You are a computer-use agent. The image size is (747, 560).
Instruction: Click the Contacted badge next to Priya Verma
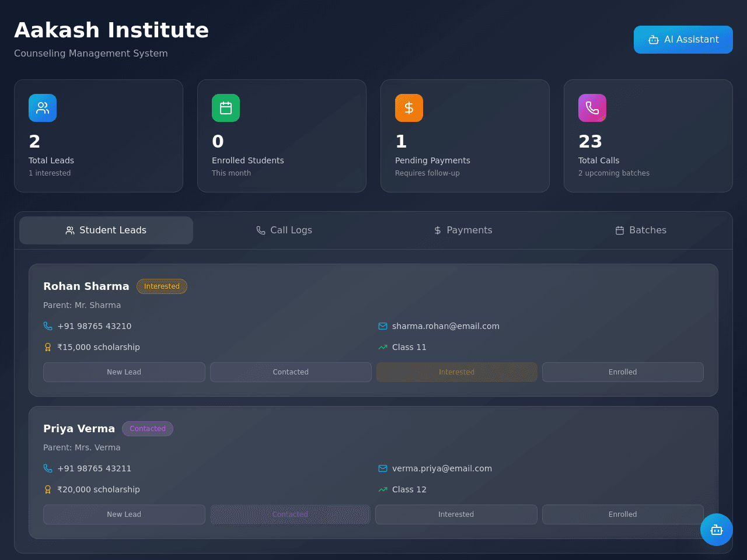coord(148,429)
